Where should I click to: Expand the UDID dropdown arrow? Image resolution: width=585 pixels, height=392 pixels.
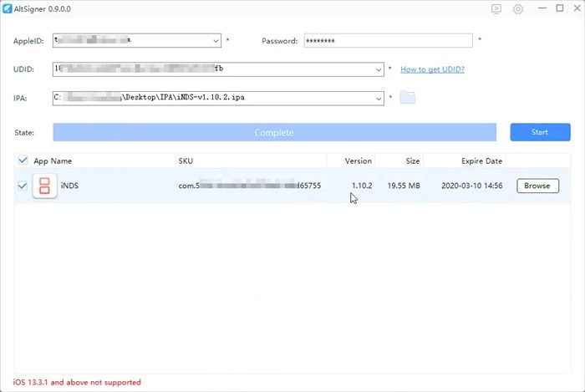379,69
